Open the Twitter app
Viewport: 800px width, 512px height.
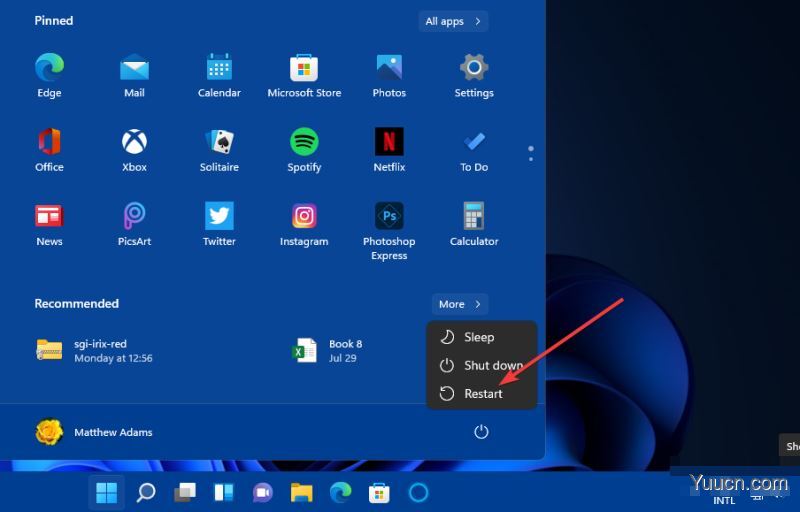pyautogui.click(x=219, y=224)
